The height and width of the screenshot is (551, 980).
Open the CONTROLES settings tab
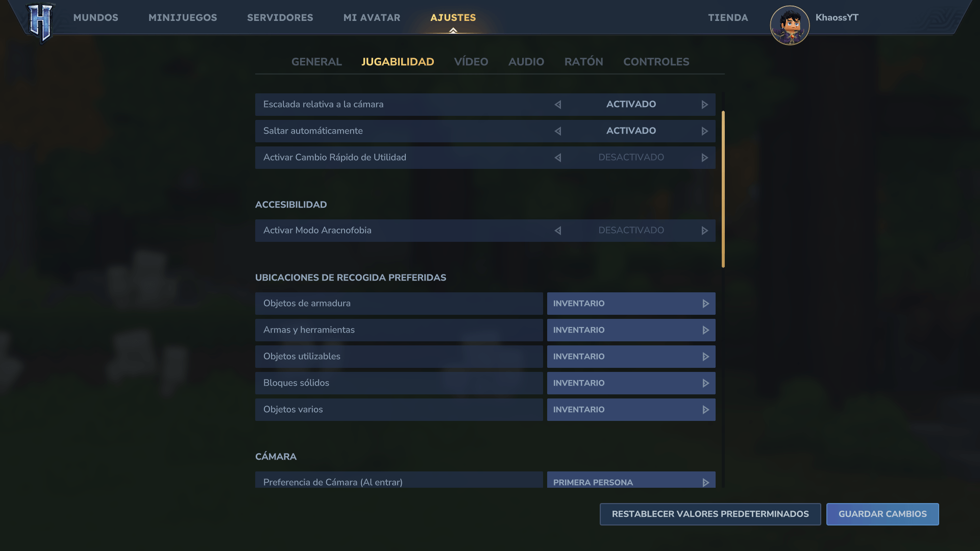point(656,62)
